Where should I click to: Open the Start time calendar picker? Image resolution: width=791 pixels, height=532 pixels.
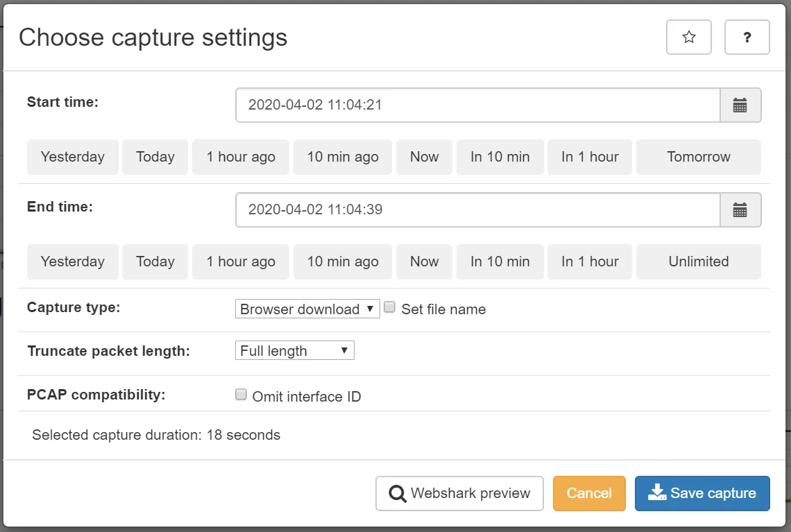740,105
